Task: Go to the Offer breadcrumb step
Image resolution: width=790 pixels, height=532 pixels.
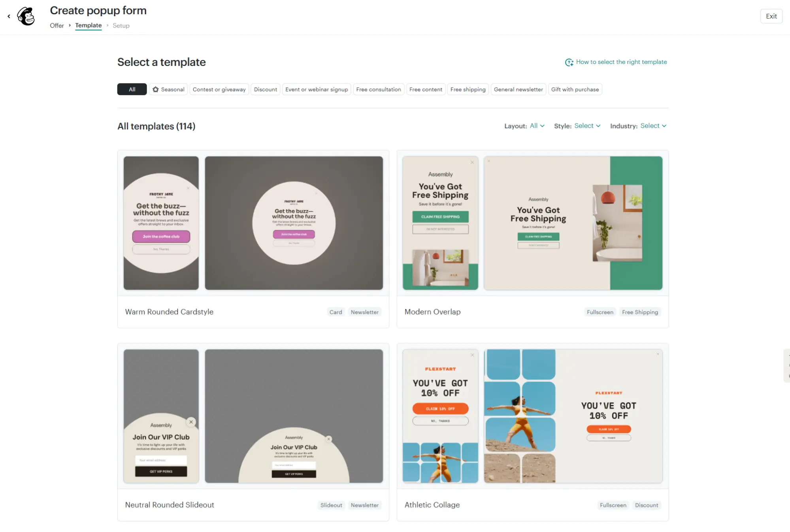Action: tap(57, 25)
